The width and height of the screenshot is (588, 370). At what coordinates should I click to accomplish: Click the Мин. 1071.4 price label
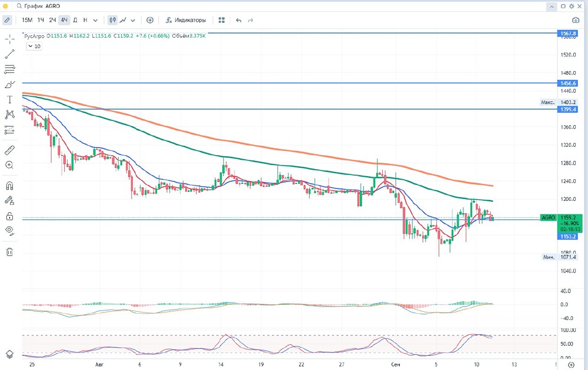coord(560,257)
